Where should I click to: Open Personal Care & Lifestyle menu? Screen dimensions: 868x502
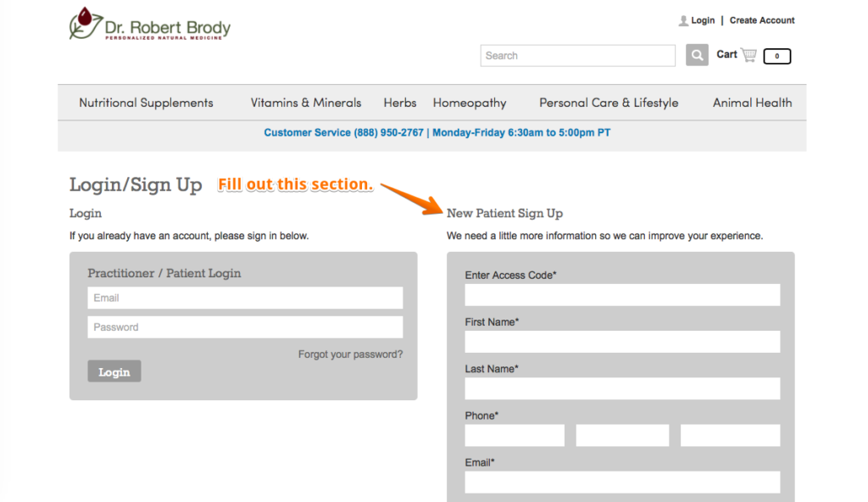pyautogui.click(x=609, y=103)
